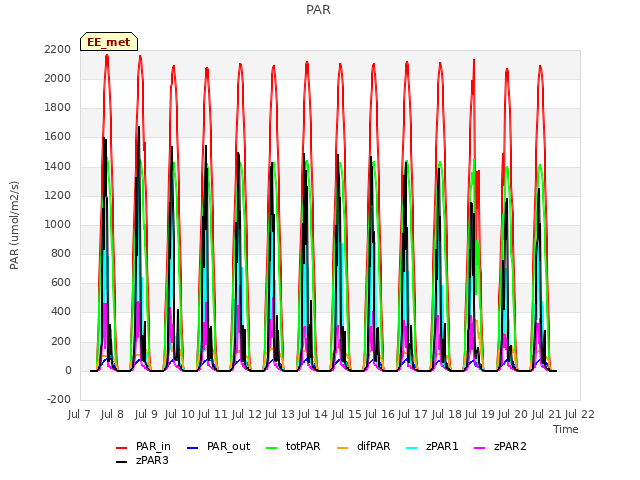Toggle zPAR1 series in legend

point(433,447)
